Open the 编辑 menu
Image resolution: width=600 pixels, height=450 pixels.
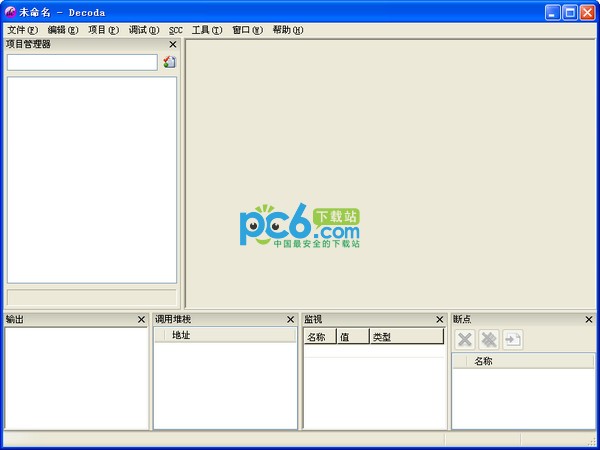point(63,30)
